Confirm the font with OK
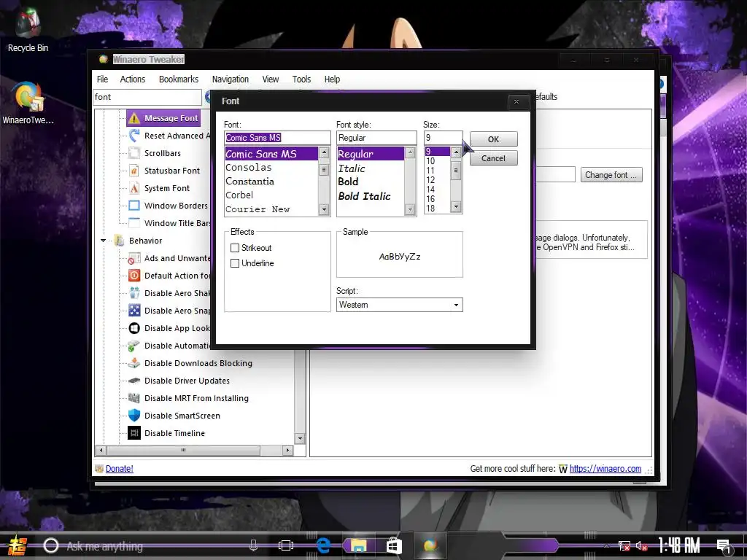 click(x=494, y=139)
